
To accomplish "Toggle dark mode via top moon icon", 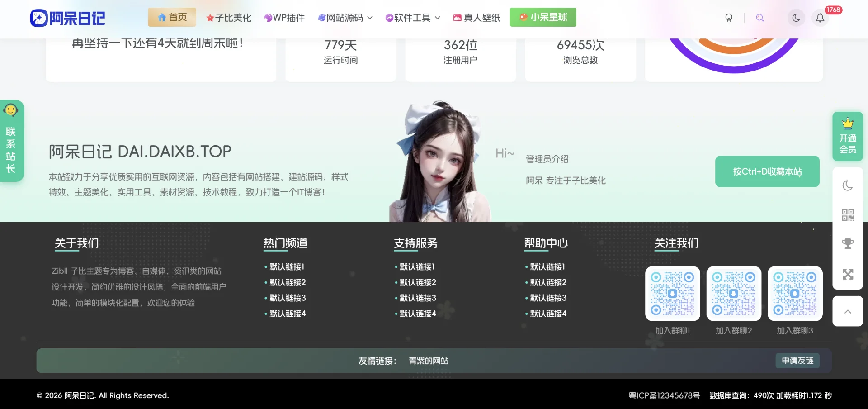I will 796,18.
